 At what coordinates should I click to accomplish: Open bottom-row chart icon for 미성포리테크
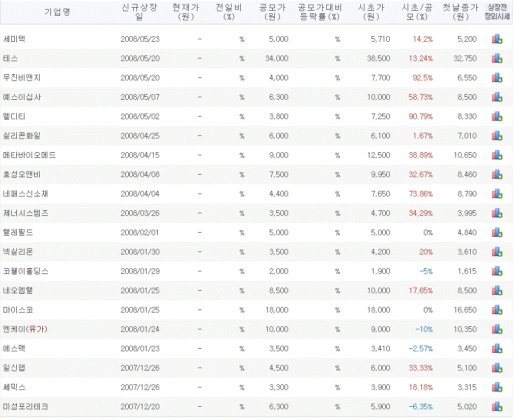497,406
